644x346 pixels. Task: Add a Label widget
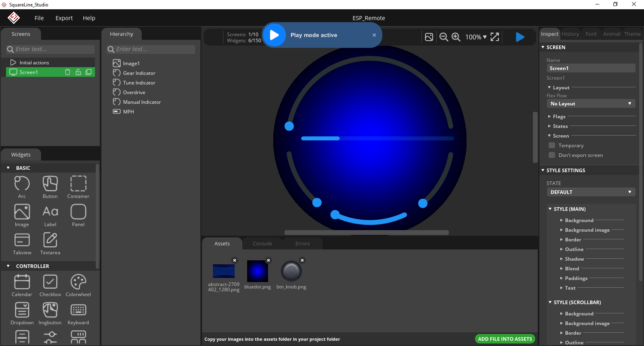(50, 215)
